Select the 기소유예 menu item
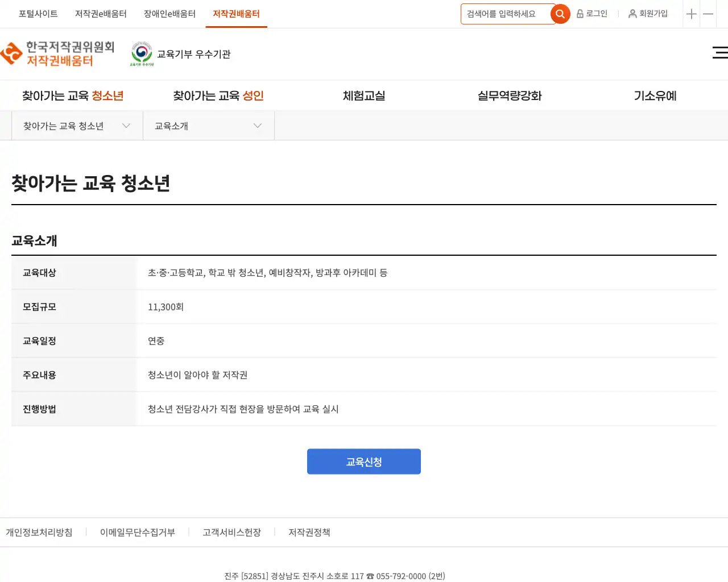The width and height of the screenshot is (728, 582). point(655,96)
